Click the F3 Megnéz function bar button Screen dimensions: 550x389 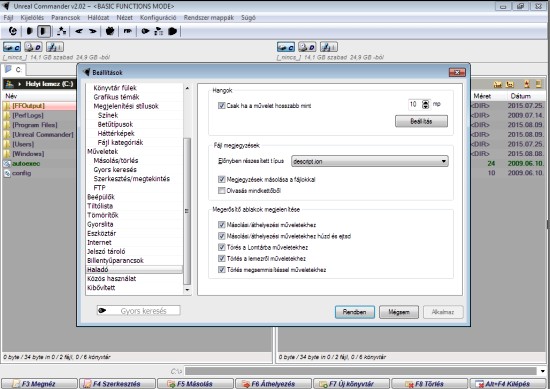click(39, 384)
